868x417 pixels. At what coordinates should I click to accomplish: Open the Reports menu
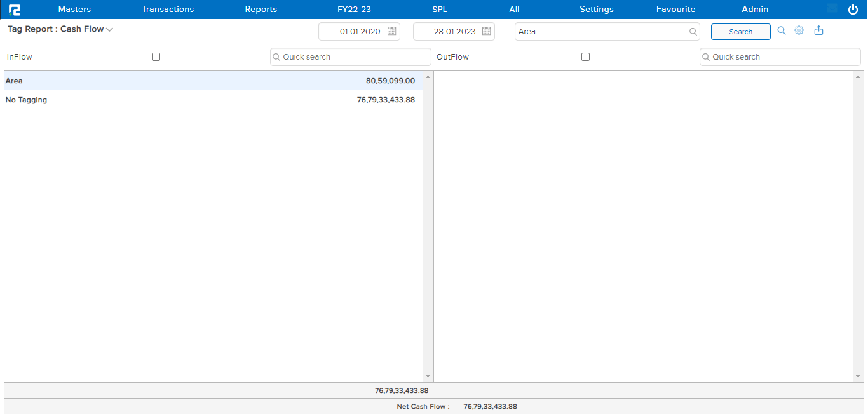point(261,10)
